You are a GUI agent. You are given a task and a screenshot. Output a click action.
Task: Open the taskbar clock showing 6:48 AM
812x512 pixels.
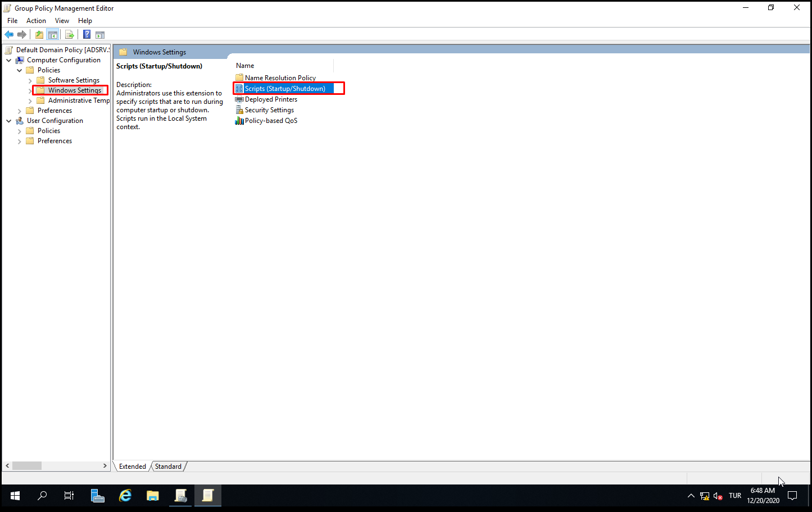[x=763, y=496]
